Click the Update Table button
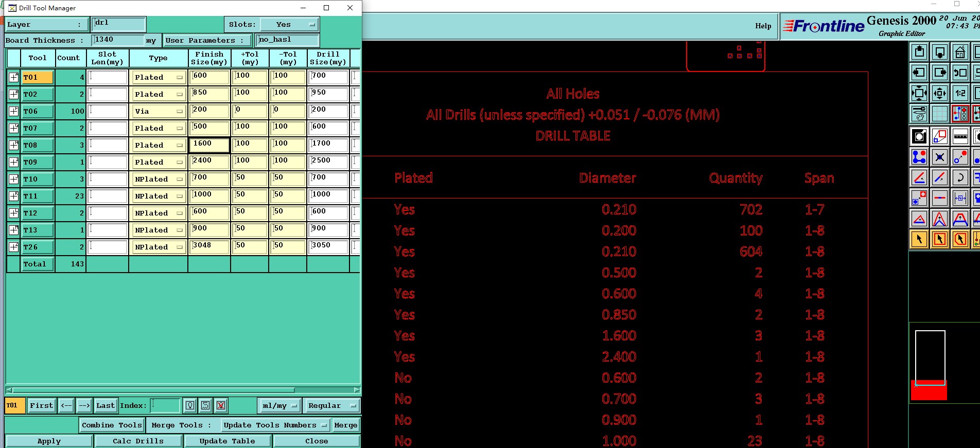Screen dimensions: 980x448 point(227,441)
